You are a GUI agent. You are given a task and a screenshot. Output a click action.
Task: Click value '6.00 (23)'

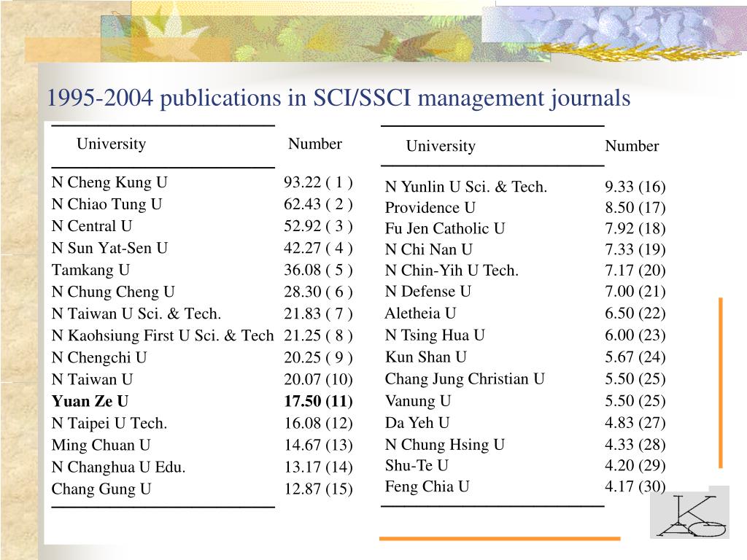point(635,335)
